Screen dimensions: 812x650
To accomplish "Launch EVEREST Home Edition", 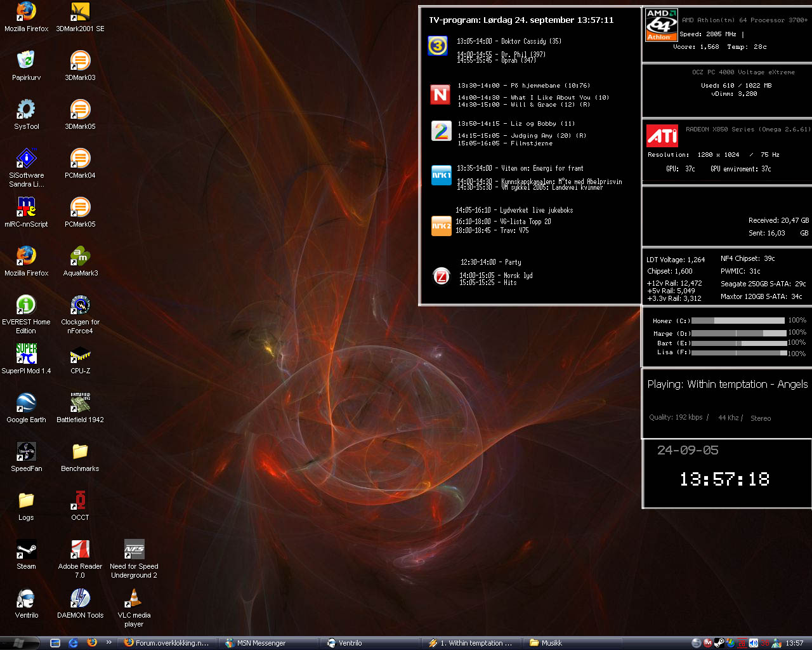I will (26, 315).
